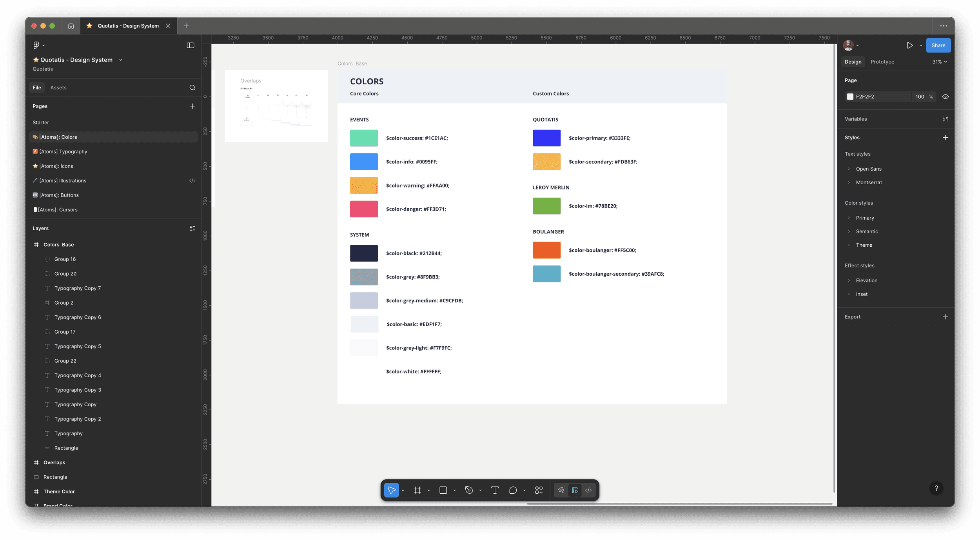The width and height of the screenshot is (980, 540).
Task: Open the [Atoms] Typography page
Action: point(63,152)
